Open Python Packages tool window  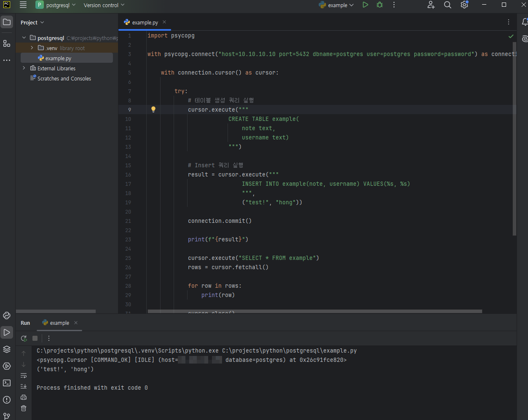point(7,349)
